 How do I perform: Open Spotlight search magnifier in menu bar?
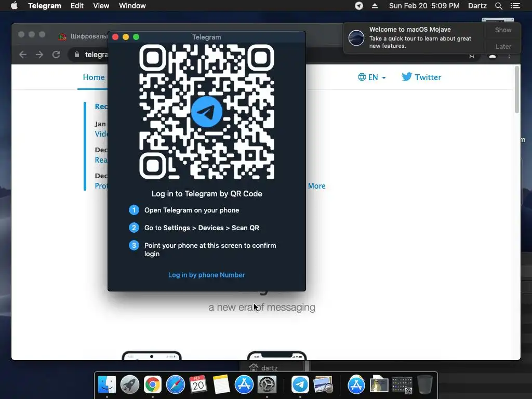point(498,6)
